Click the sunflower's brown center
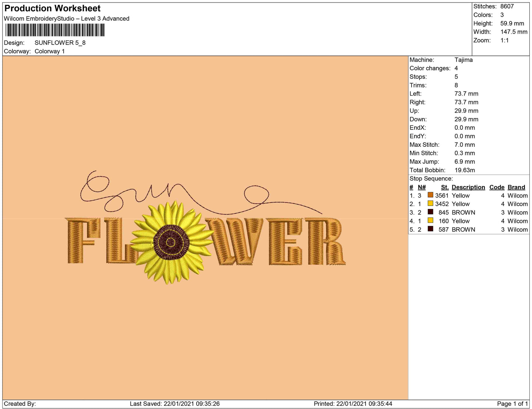This screenshot has width=532, height=409. (171, 242)
